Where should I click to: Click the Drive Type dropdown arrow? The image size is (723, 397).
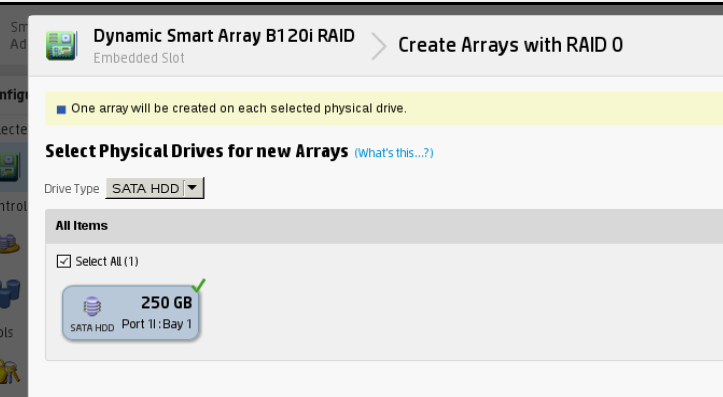coord(192,188)
